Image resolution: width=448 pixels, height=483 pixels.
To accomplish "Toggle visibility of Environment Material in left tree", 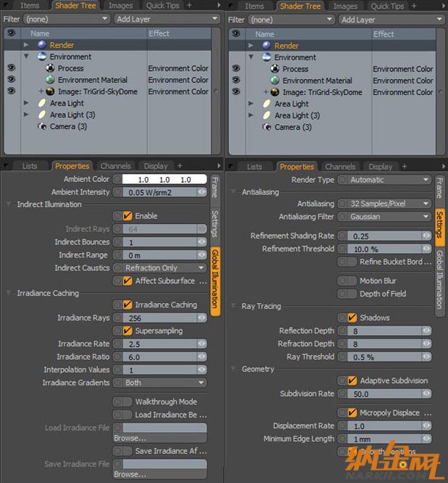I will pos(12,79).
